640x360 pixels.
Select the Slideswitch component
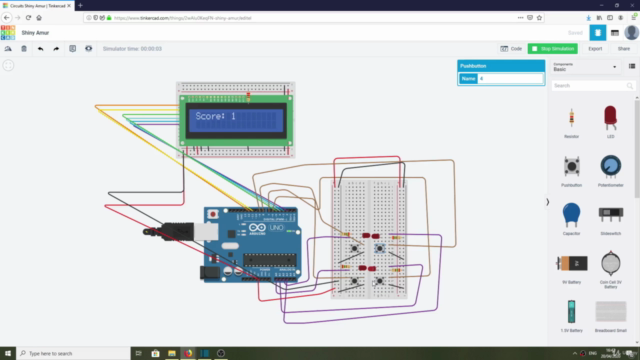611,219
